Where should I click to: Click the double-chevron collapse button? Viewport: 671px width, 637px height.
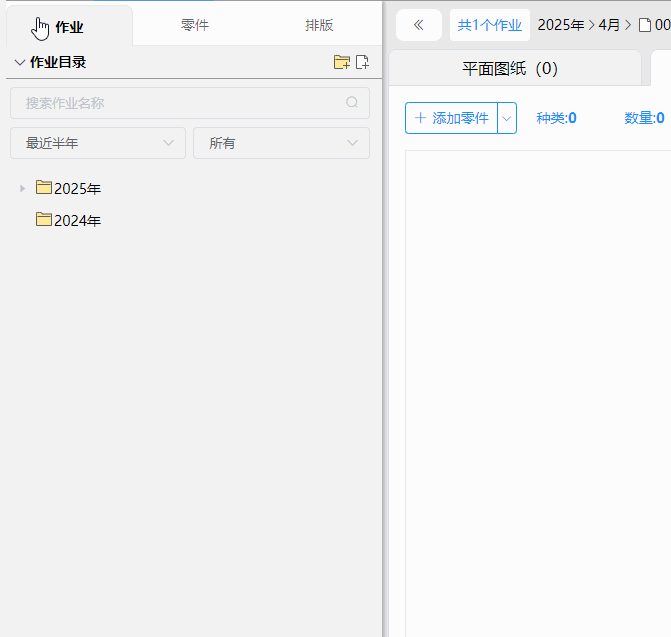(x=418, y=25)
